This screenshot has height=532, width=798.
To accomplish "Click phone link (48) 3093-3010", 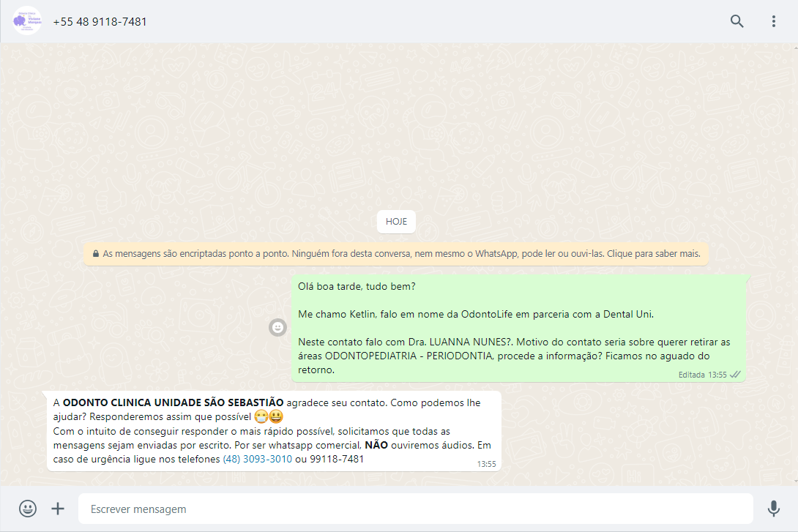I will [x=258, y=460].
